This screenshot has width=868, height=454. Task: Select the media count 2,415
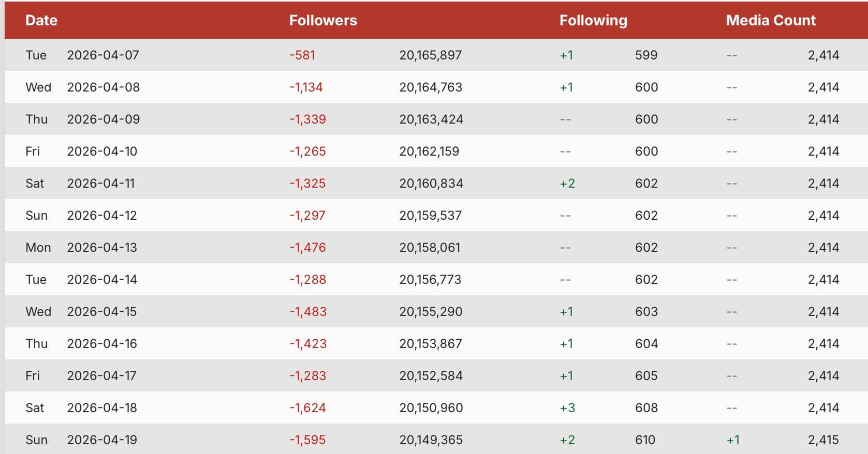point(823,440)
